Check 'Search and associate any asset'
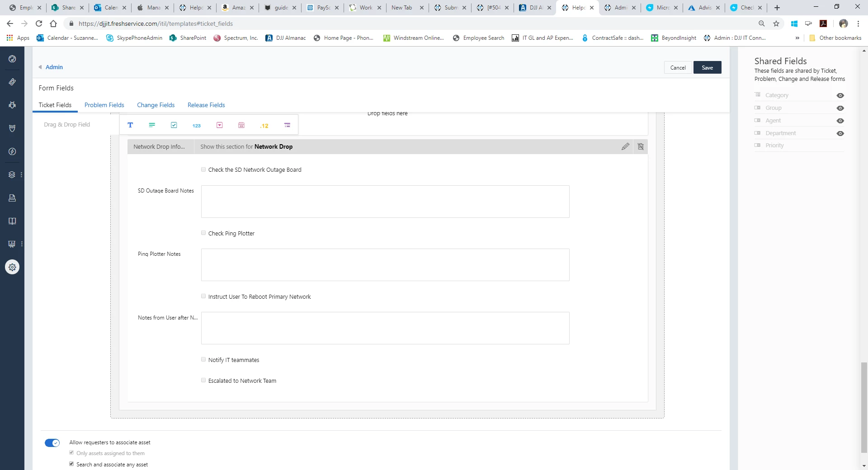Image resolution: width=868 pixels, height=470 pixels. click(x=71, y=464)
